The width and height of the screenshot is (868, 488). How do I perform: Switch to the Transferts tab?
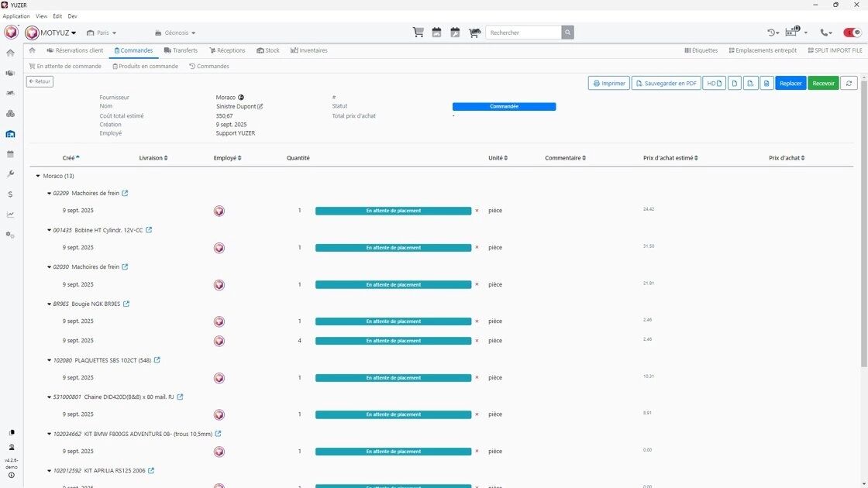pos(181,50)
